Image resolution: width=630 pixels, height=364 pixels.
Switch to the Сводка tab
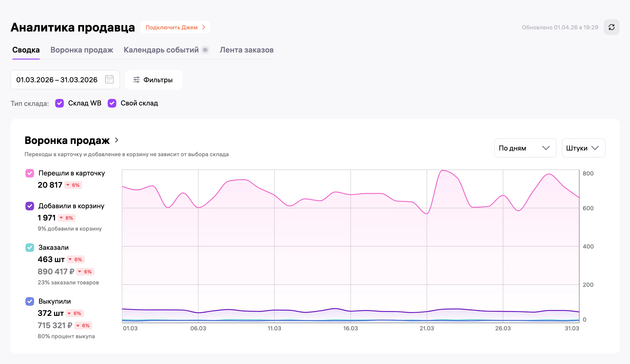pyautogui.click(x=26, y=50)
